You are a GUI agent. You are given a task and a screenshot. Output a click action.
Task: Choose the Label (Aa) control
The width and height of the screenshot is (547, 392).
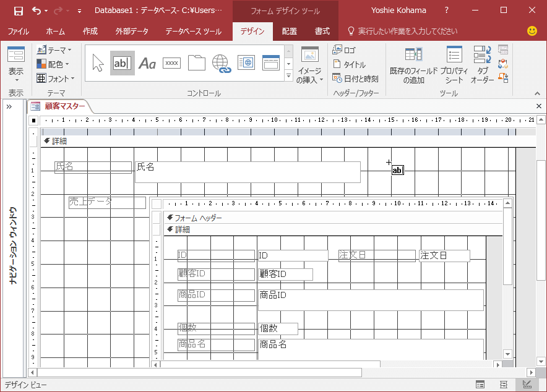click(x=147, y=63)
